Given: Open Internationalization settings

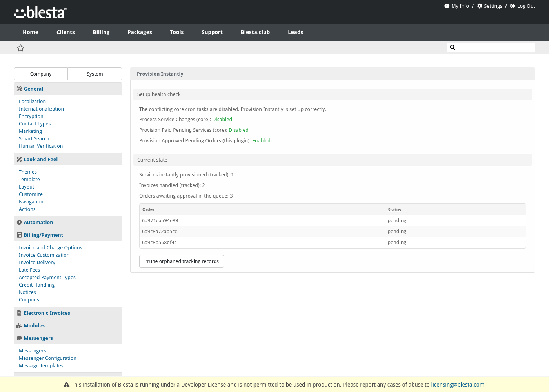Looking at the screenshot, I should (x=41, y=109).
